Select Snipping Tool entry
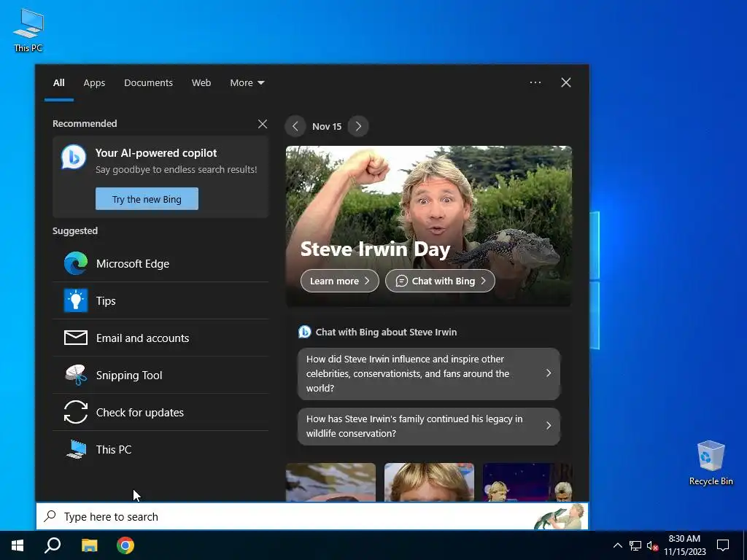Viewport: 747px width, 560px height. point(160,375)
